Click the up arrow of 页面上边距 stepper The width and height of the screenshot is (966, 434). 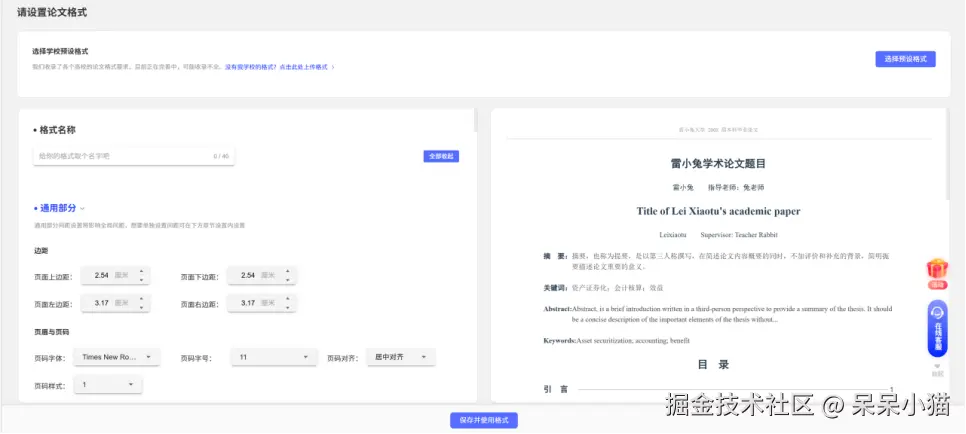tap(141, 271)
